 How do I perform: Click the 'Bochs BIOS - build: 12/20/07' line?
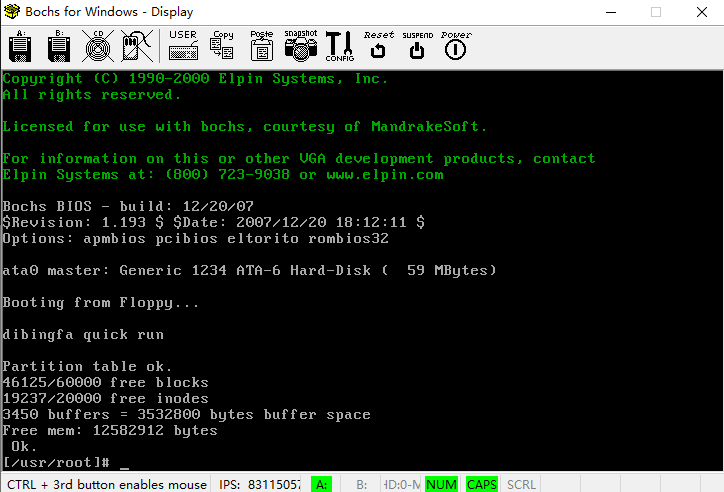tap(128, 206)
